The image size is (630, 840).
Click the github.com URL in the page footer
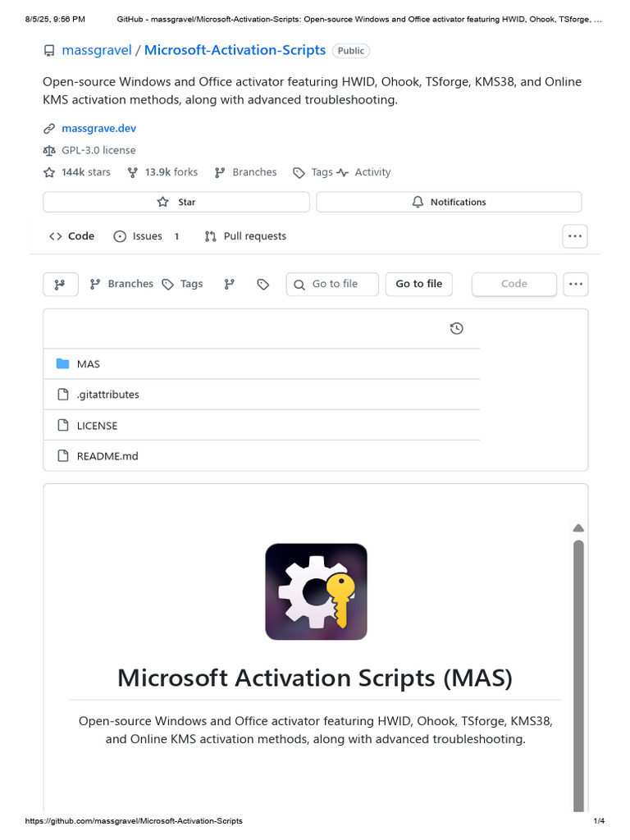pyautogui.click(x=134, y=820)
